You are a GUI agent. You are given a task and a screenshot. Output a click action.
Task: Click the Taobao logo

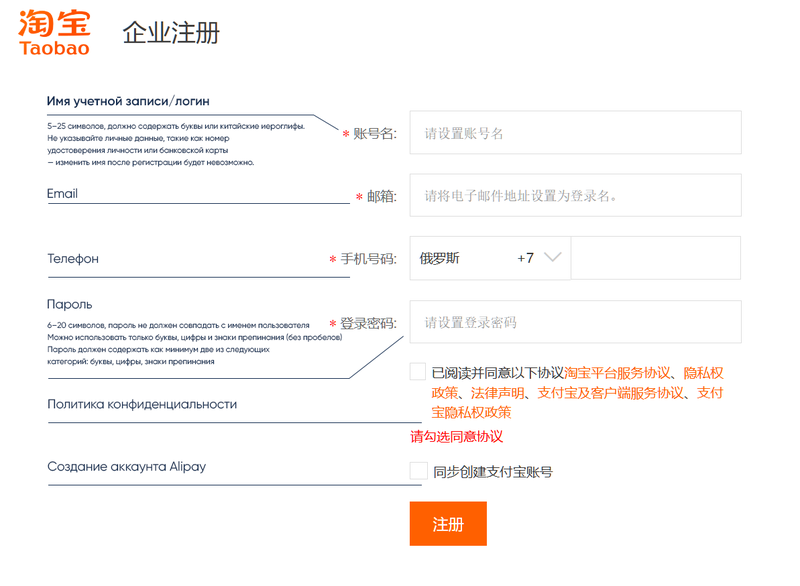(x=54, y=32)
